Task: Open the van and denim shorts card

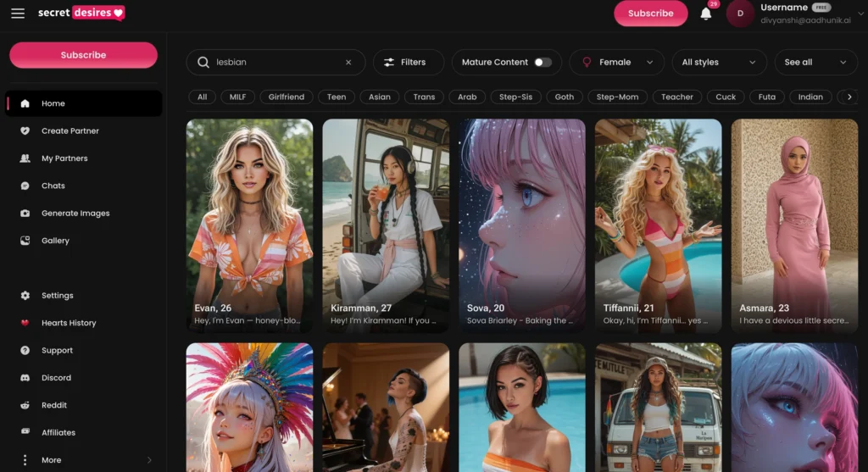Action: 658,408
